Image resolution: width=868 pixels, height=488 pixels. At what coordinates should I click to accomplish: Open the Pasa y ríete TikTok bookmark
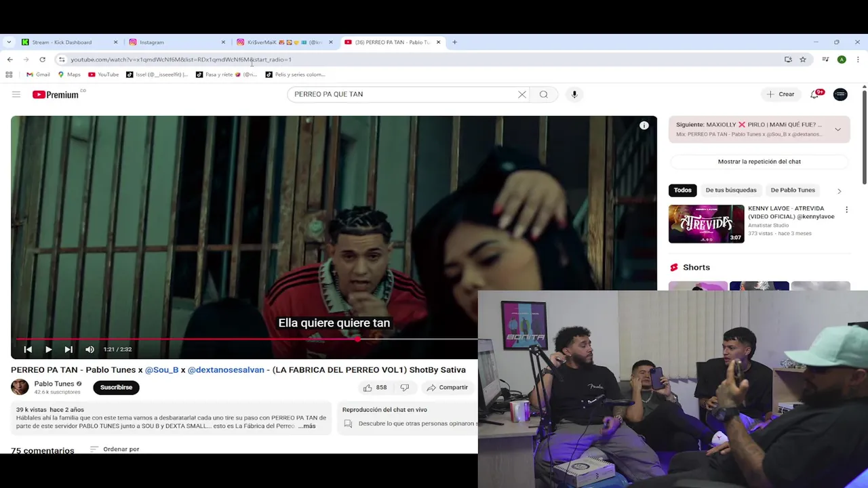(226, 75)
